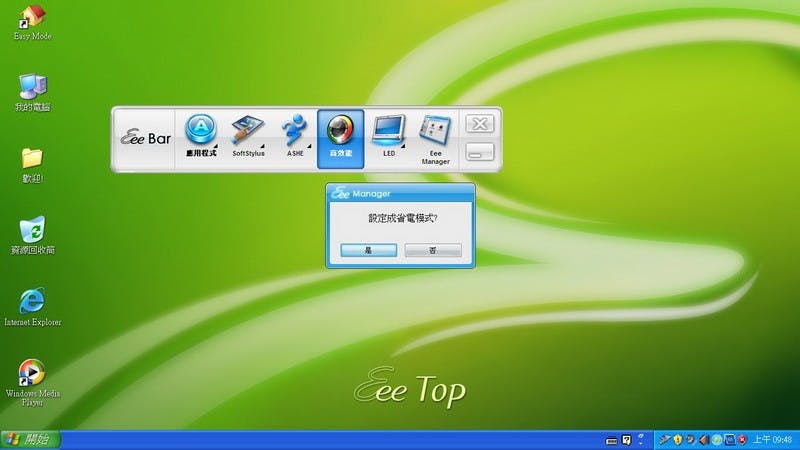This screenshot has width=800, height=450.
Task: Click the red shield alert tray icon
Action: 743,440
